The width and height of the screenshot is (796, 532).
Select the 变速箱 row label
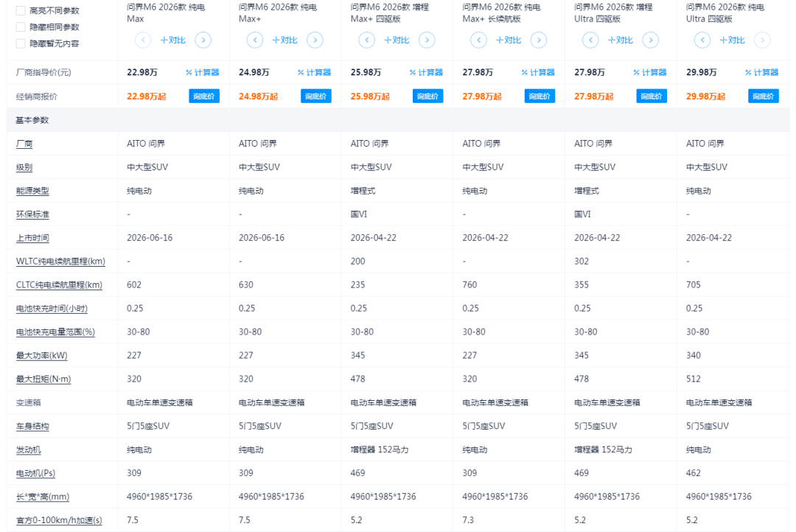(29, 402)
